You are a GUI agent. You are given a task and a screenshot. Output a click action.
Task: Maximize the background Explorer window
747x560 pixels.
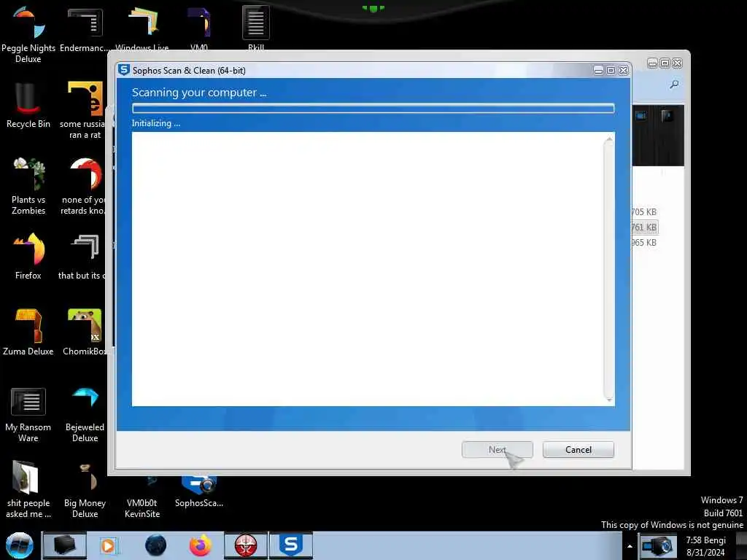point(665,63)
